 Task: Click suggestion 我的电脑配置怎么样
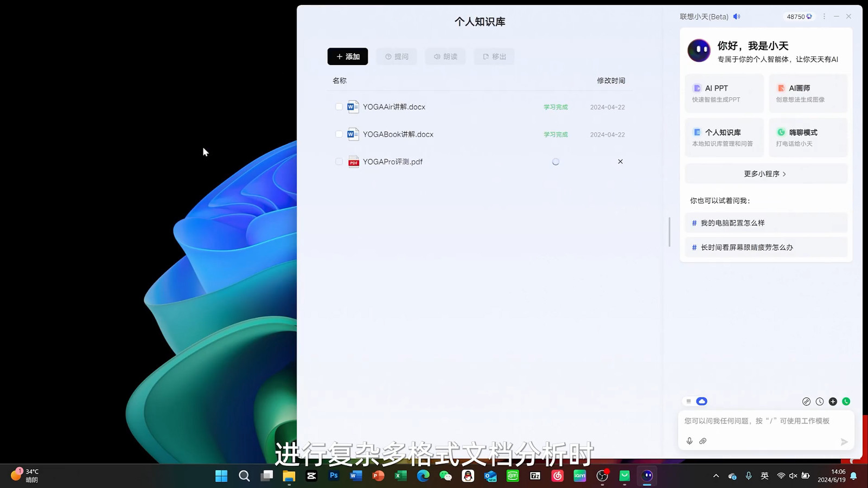click(x=766, y=223)
